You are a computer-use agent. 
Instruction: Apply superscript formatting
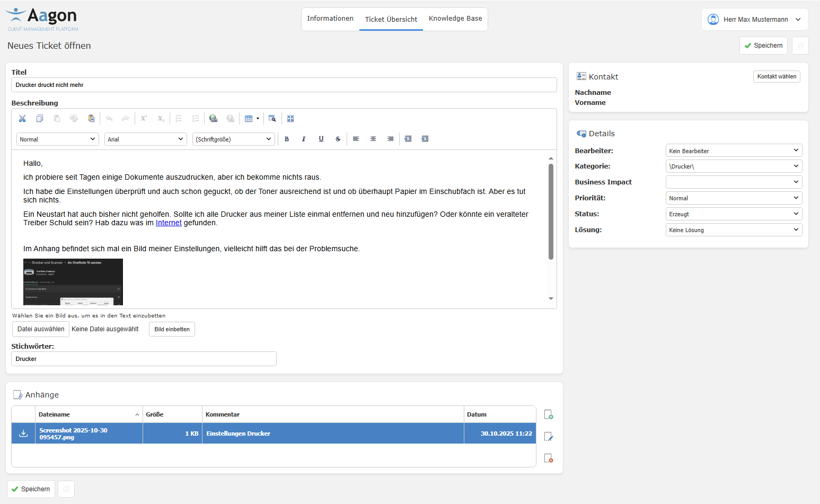[143, 118]
